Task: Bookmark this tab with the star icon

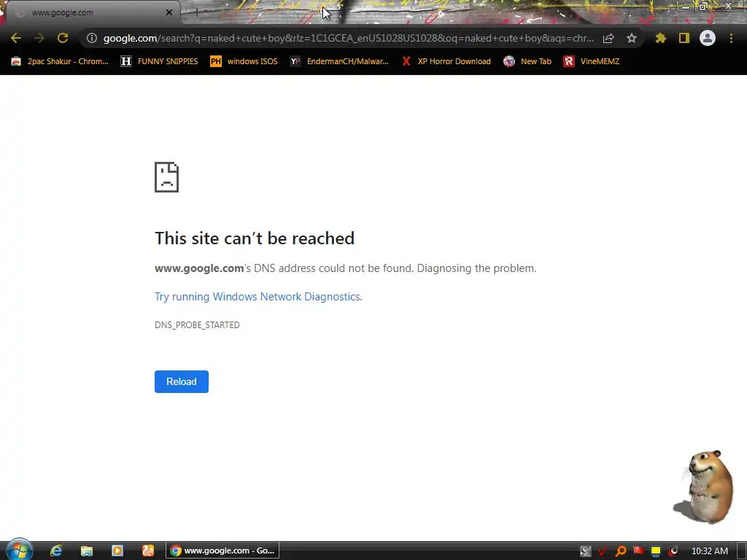Action: (632, 38)
